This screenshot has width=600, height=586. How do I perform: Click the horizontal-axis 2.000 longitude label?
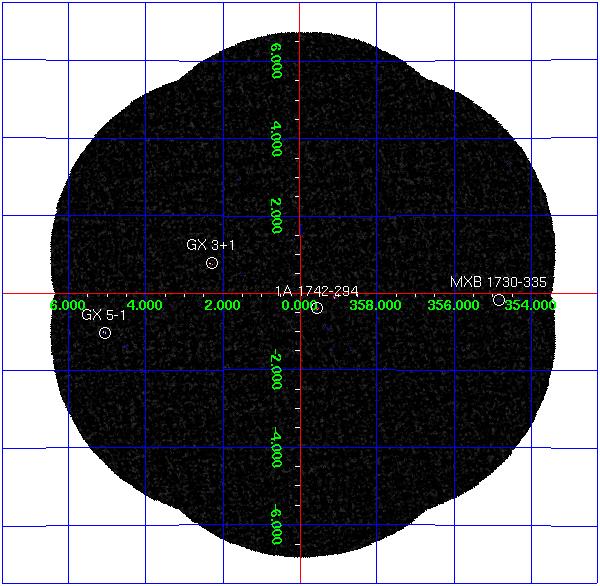tap(222, 305)
